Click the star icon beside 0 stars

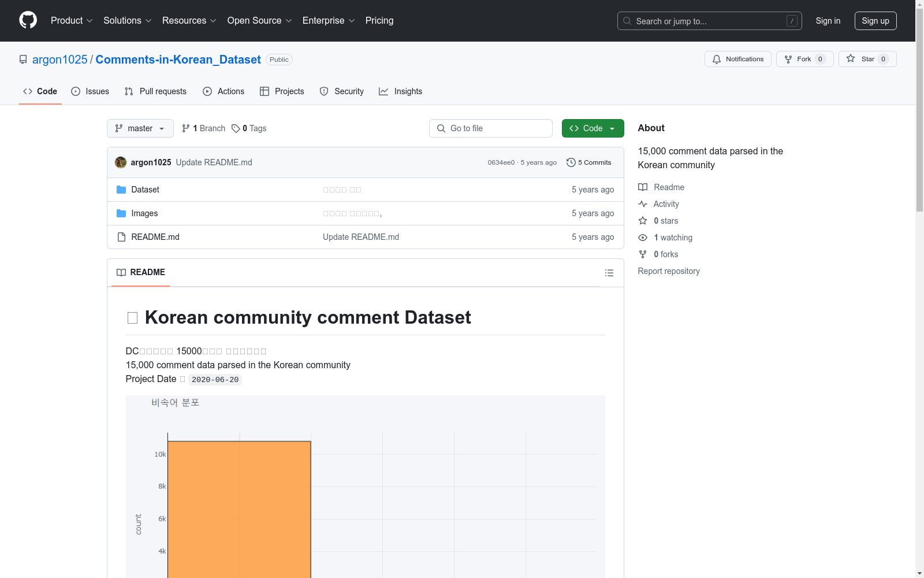(x=643, y=221)
